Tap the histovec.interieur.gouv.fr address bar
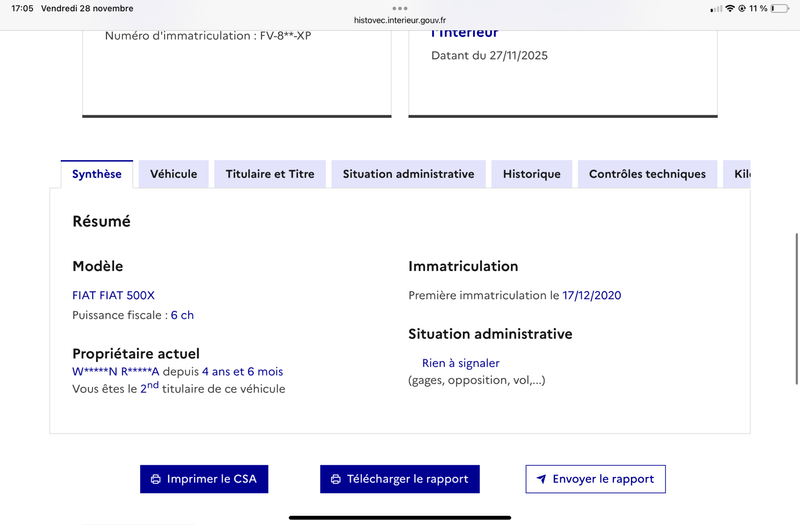This screenshot has width=800, height=525. [400, 20]
